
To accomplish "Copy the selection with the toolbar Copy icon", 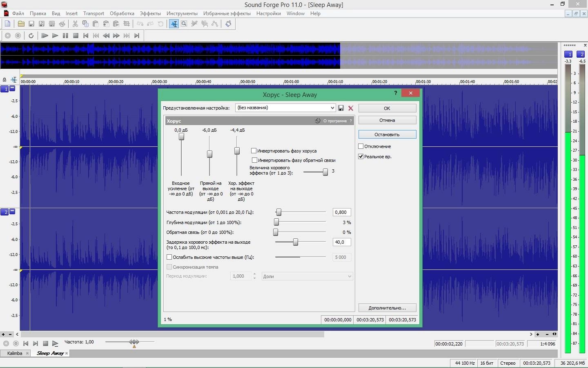I will 85,24.
